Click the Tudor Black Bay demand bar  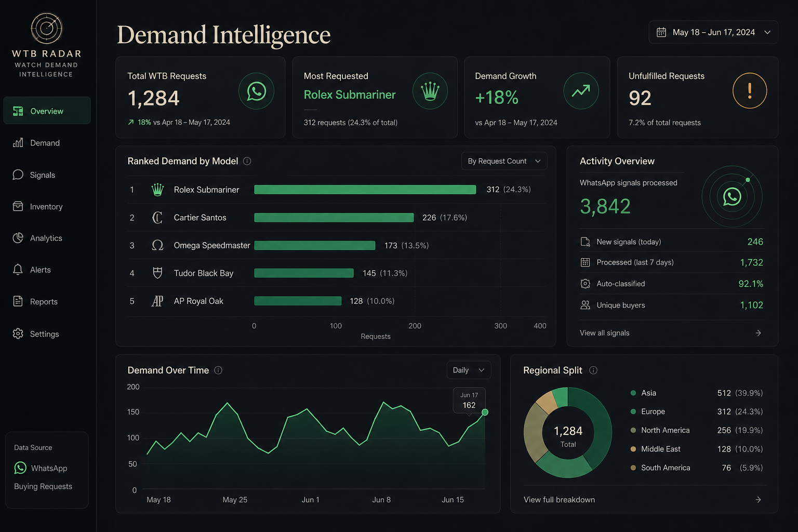(304, 273)
